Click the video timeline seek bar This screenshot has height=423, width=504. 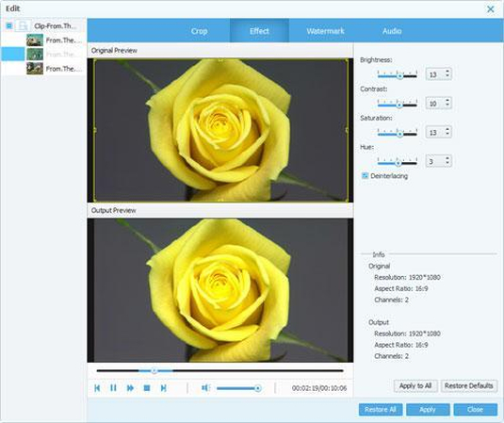219,370
